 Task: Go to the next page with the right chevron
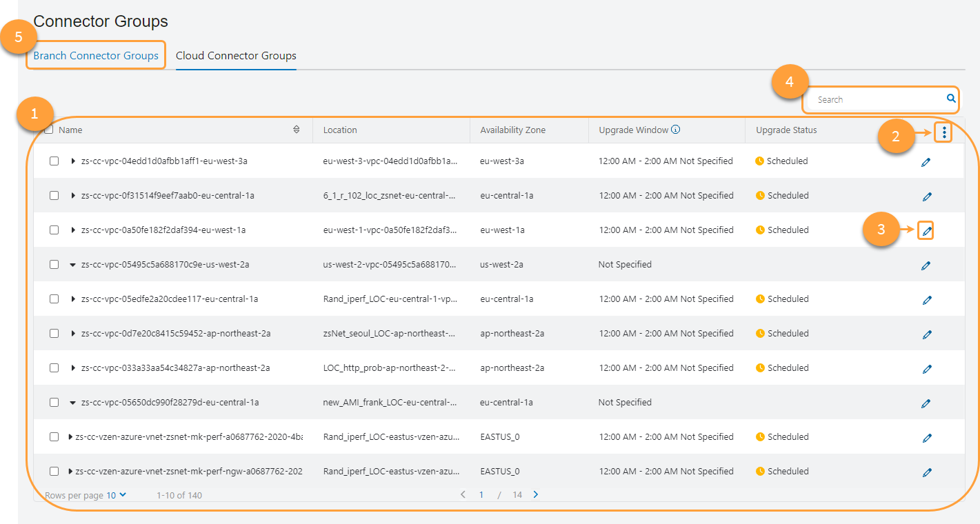(535, 494)
